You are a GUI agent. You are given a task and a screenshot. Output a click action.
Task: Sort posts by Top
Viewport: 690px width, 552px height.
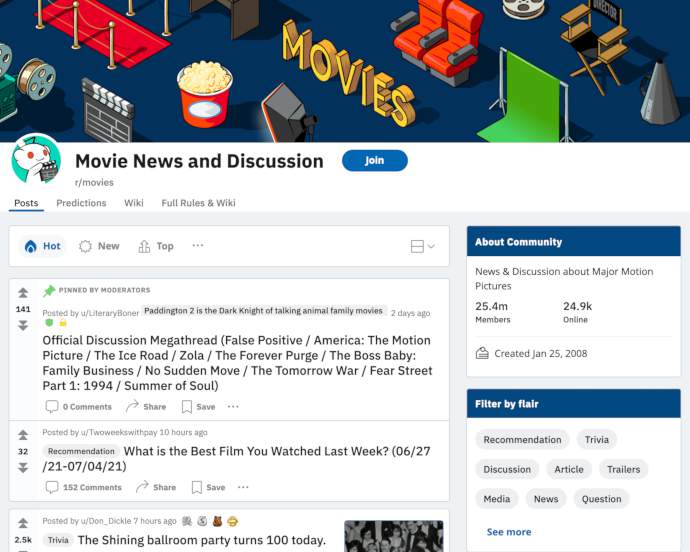156,246
